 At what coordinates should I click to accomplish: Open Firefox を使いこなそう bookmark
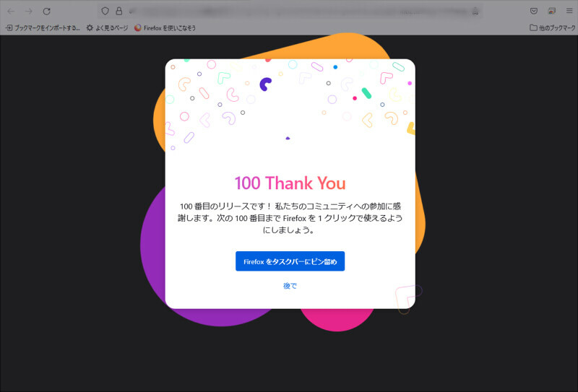click(165, 27)
